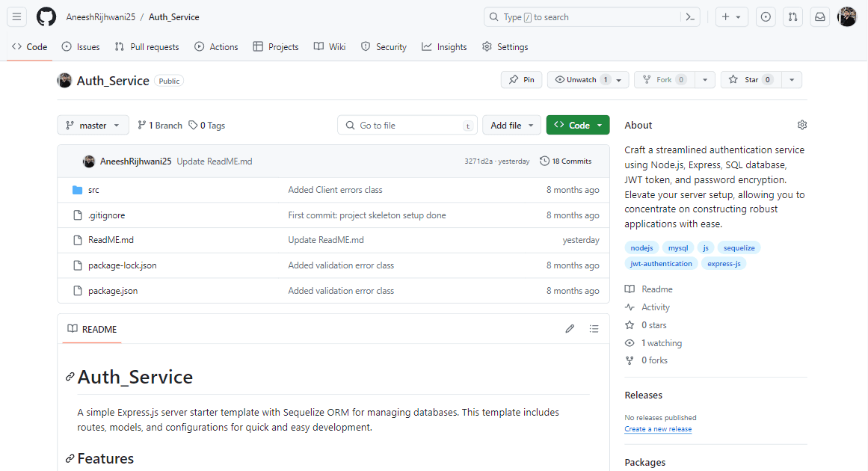Open the issues icon in the header
This screenshot has height=471, width=868.
tap(766, 17)
